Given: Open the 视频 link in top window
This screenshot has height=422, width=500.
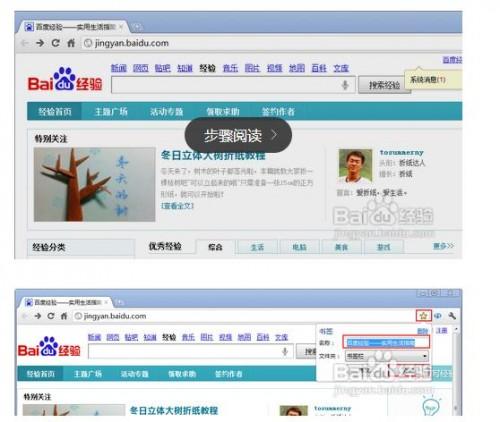Looking at the screenshot, I should 274,68.
